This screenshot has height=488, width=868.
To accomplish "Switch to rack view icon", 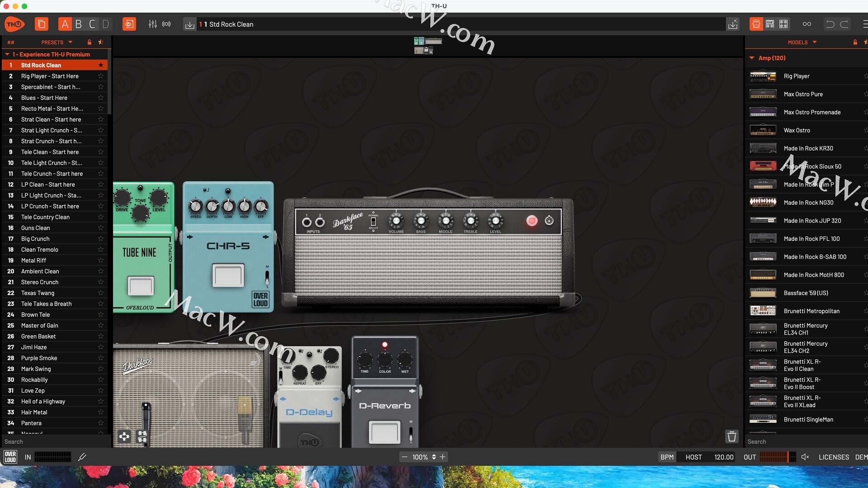I will (x=770, y=24).
